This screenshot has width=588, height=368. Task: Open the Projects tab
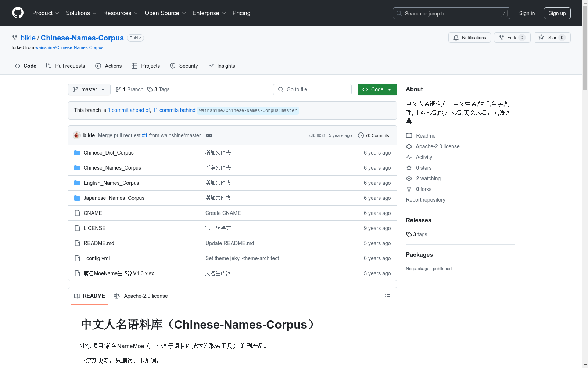(146, 66)
